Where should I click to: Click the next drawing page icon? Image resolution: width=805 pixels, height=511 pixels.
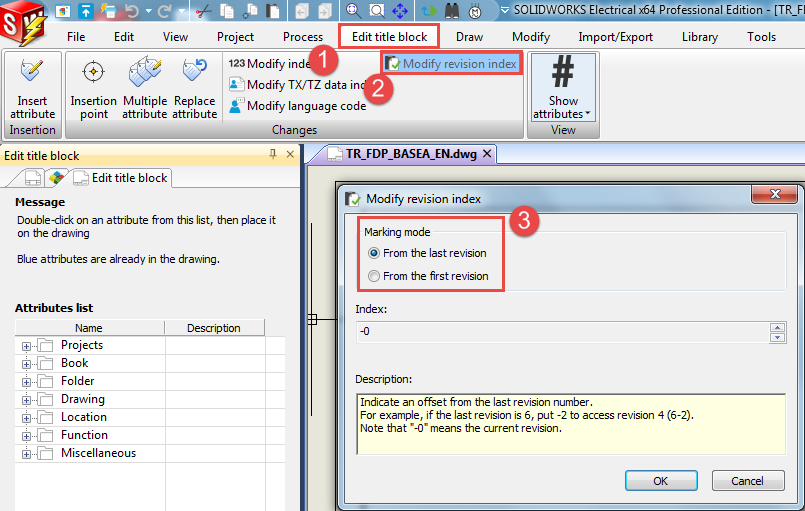(324, 11)
